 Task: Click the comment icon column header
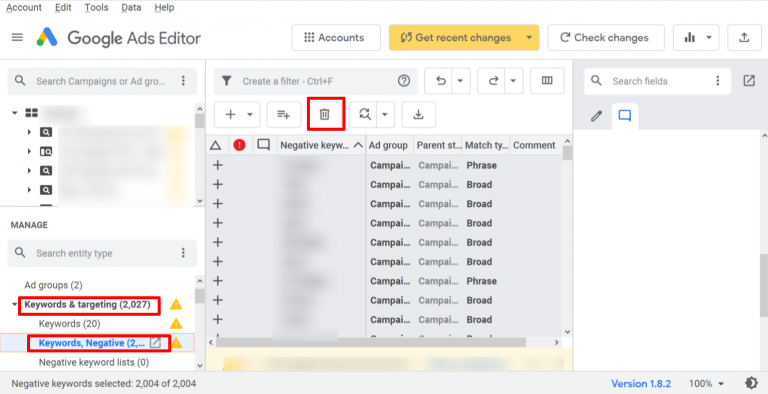[264, 145]
